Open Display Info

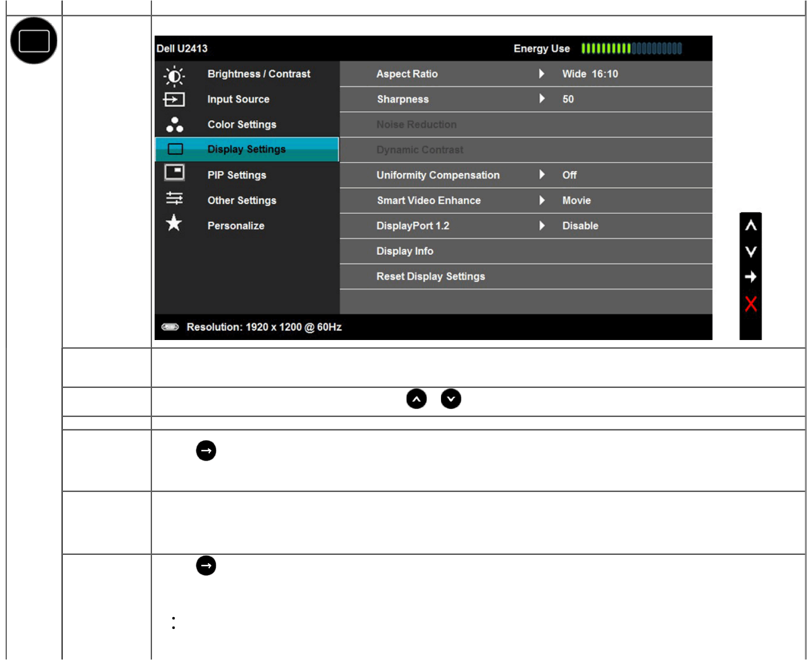[x=526, y=251]
